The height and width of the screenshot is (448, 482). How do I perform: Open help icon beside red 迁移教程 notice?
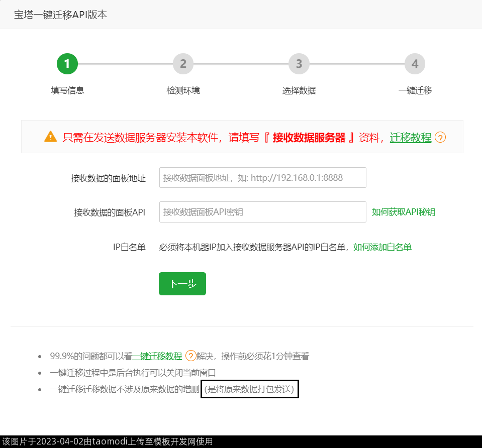440,137
